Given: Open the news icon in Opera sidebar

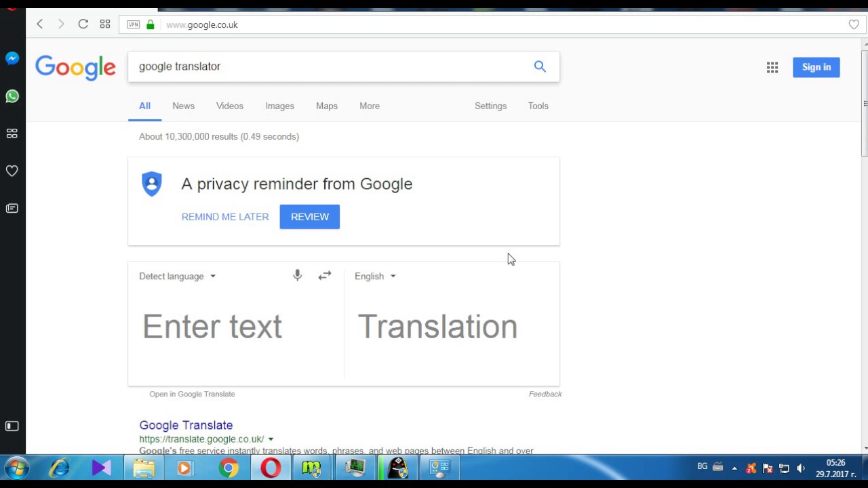Looking at the screenshot, I should (x=12, y=208).
